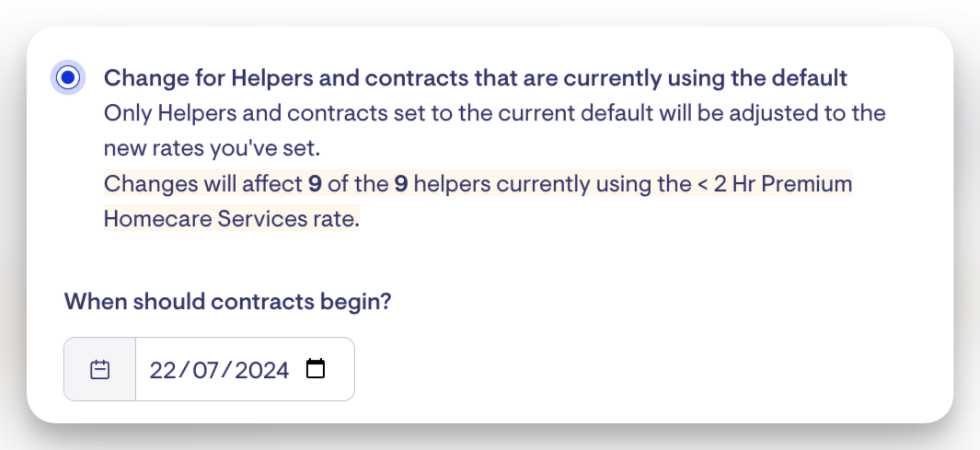Image resolution: width=980 pixels, height=450 pixels.
Task: Click the highlighted 'Changes will affect' text
Action: point(202,184)
